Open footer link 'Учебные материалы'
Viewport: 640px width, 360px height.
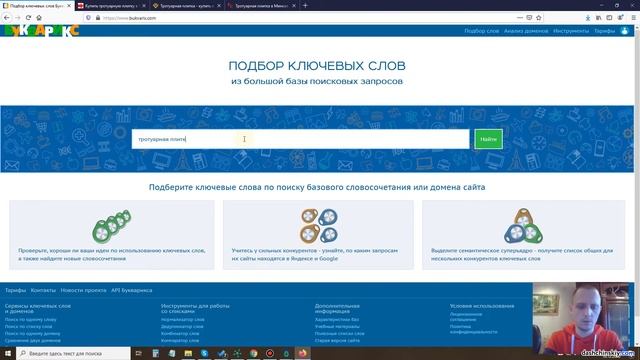[337, 327]
